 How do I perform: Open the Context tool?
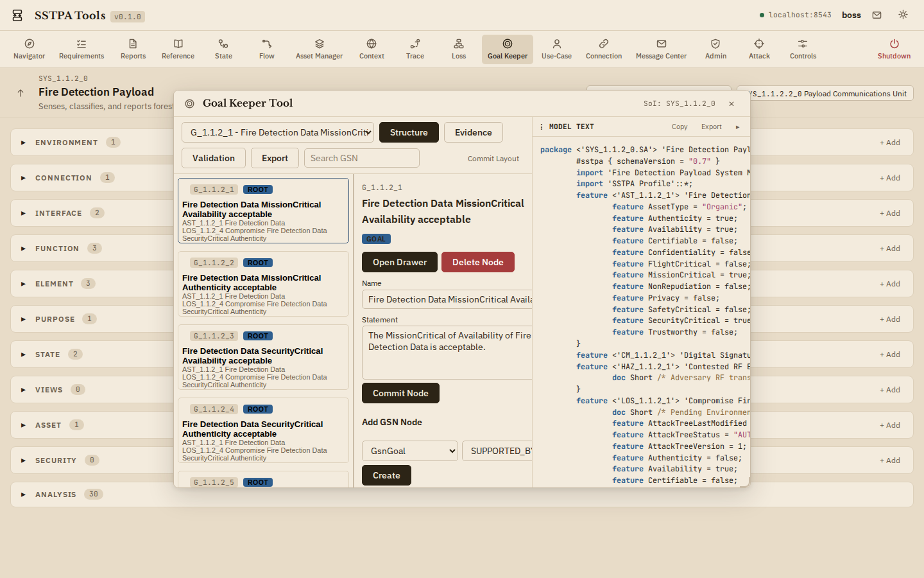[372, 49]
